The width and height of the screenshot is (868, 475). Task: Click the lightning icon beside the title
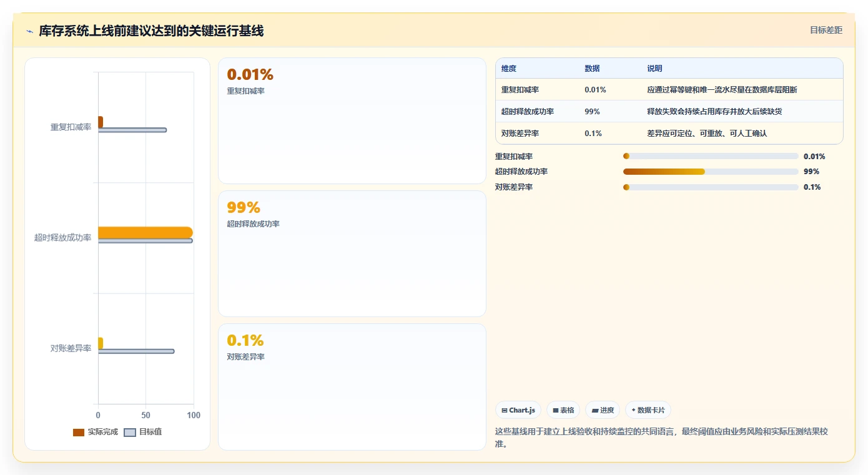click(30, 31)
